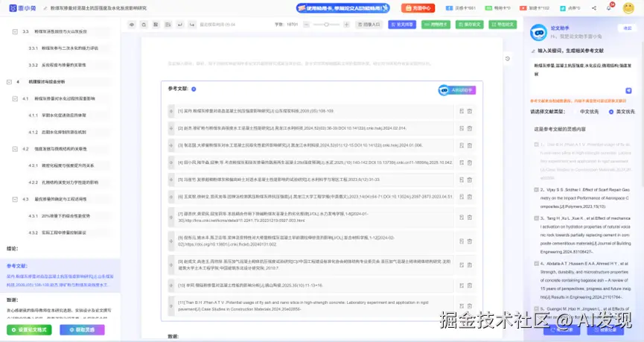Click the edit icon on reference [6]
Screen dimensions: 644x342
coord(462,197)
